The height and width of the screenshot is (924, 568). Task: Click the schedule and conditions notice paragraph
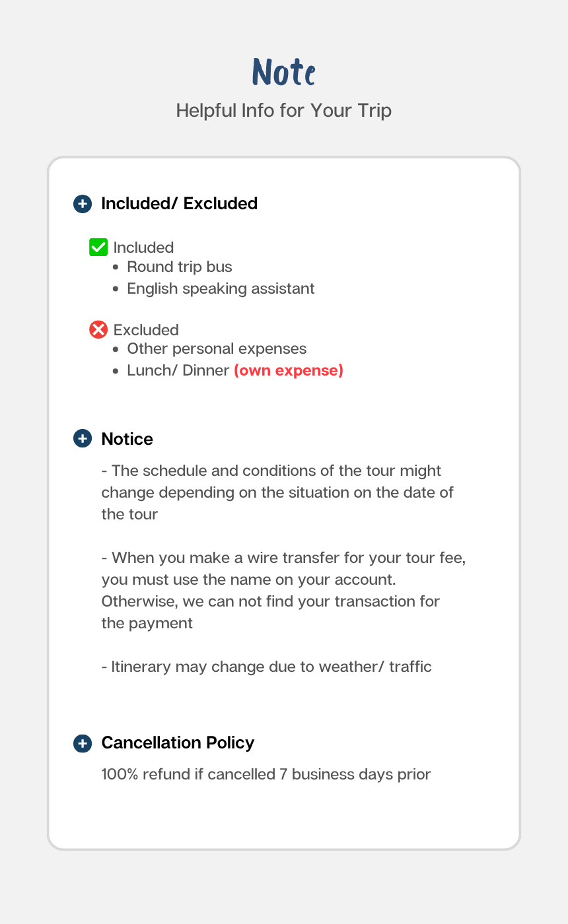pyautogui.click(x=277, y=492)
